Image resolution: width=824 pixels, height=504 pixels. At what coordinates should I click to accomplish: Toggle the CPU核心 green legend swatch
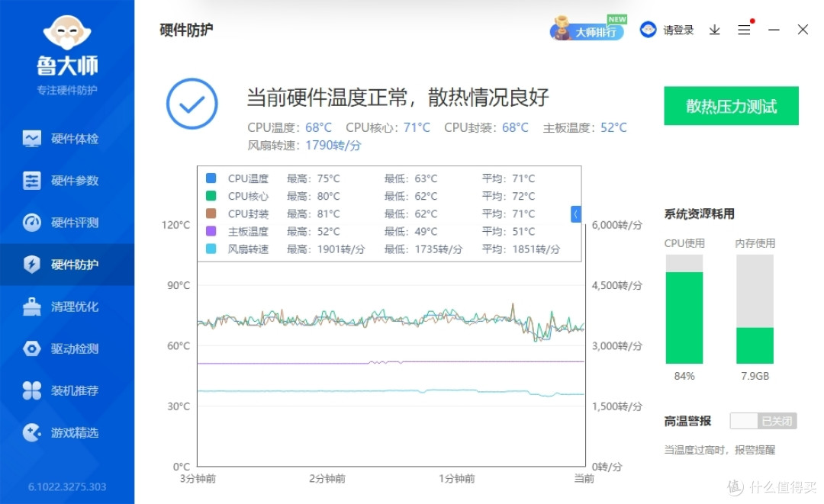[x=211, y=196]
